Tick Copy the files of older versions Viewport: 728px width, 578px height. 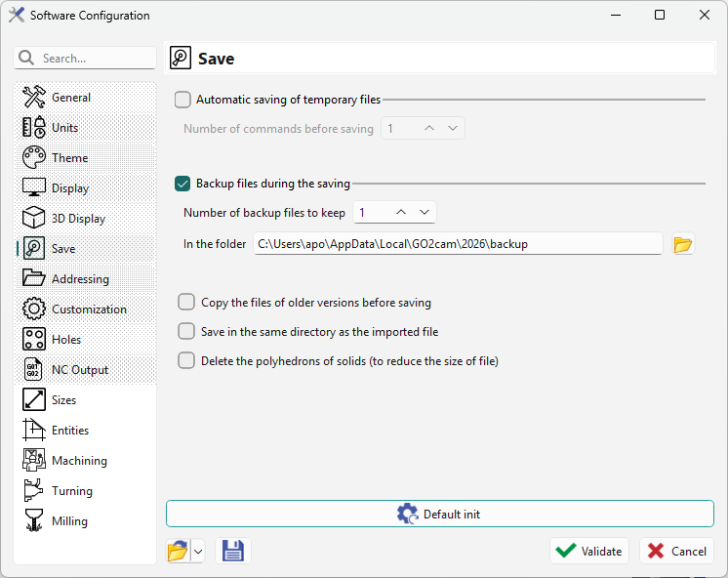pos(186,303)
